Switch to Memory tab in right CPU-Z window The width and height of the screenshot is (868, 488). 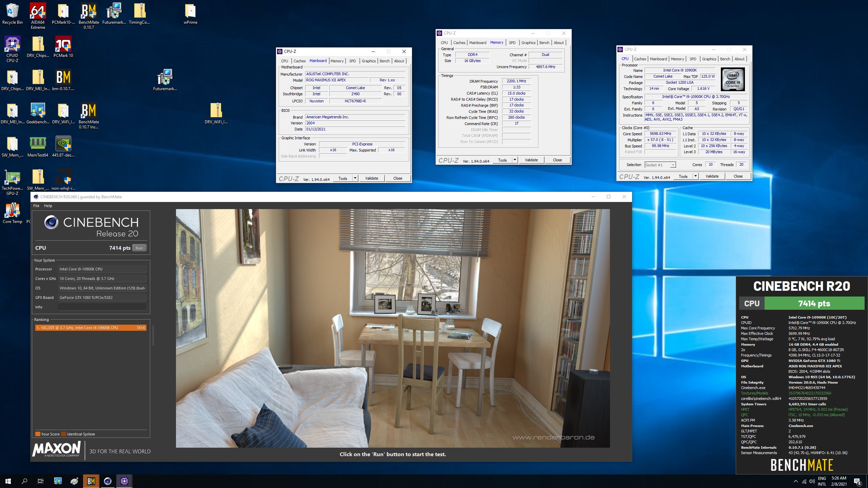[677, 59]
